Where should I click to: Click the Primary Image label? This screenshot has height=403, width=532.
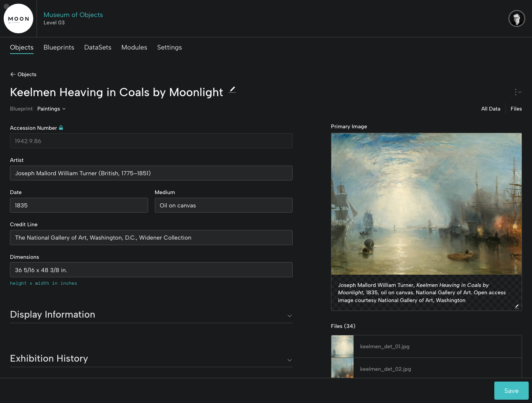pyautogui.click(x=349, y=126)
